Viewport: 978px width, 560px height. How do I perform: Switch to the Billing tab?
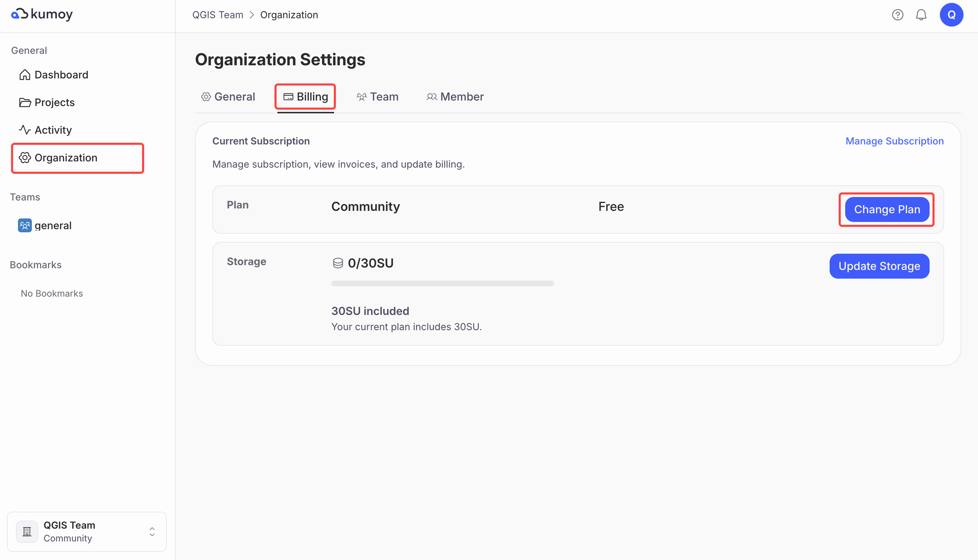coord(305,97)
